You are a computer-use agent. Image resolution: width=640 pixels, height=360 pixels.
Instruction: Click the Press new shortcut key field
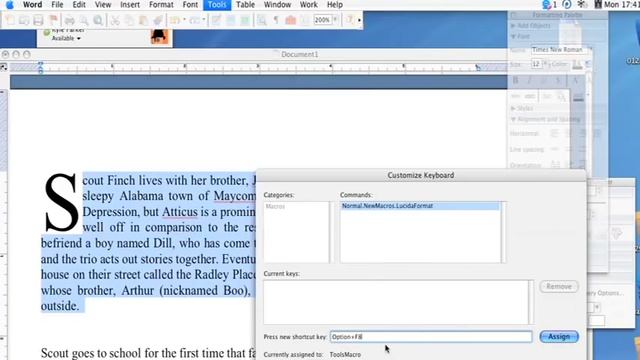click(431, 337)
